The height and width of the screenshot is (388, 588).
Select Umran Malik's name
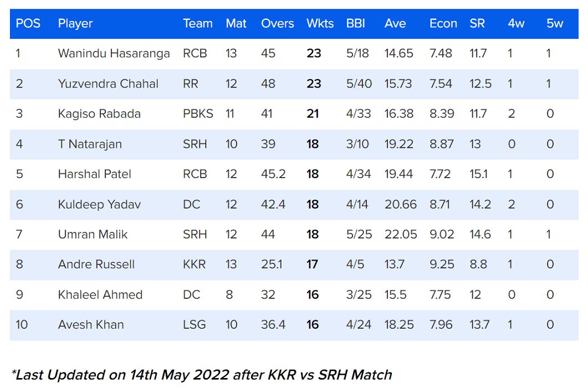pyautogui.click(x=93, y=234)
